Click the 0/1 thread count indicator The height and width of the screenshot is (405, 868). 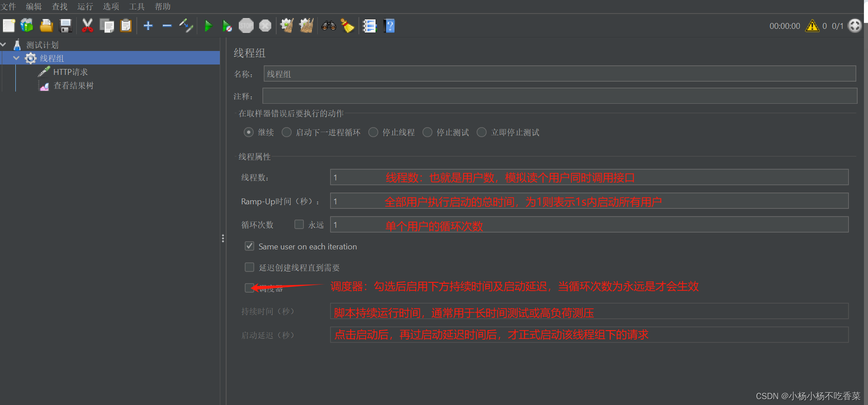[x=837, y=26]
